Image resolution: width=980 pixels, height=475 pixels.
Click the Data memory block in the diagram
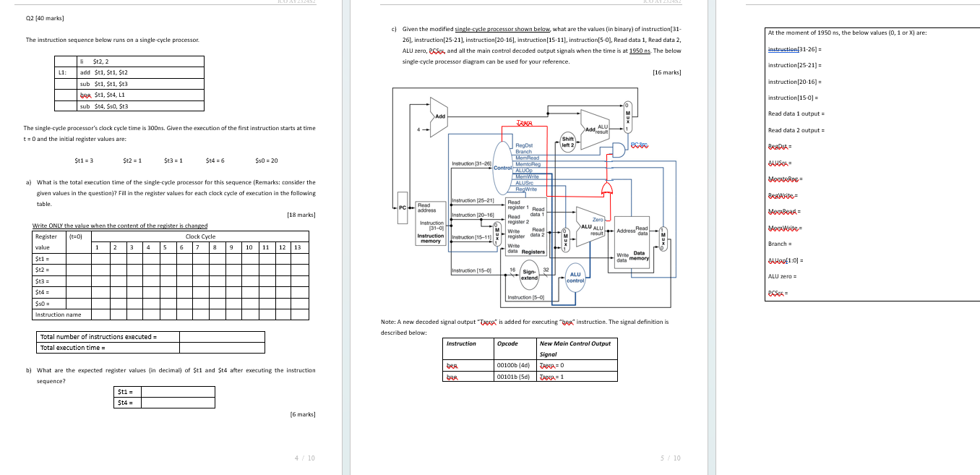click(x=632, y=240)
